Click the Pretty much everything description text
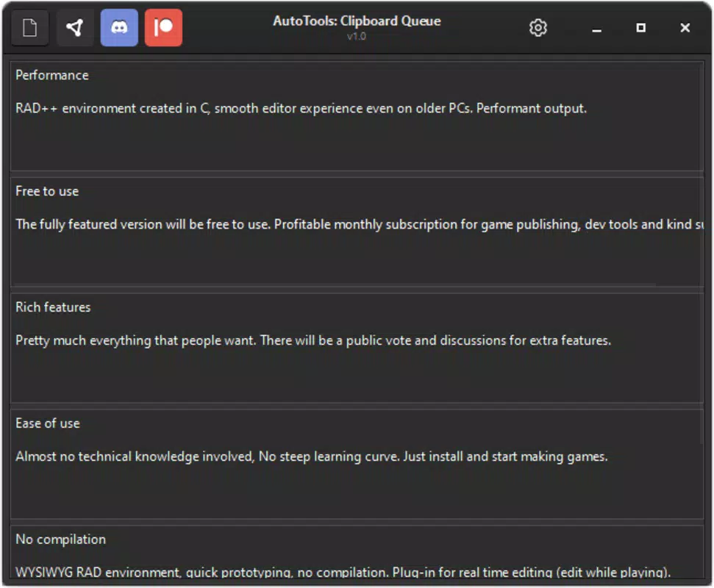Screen dimensions: 714x588 [313, 340]
